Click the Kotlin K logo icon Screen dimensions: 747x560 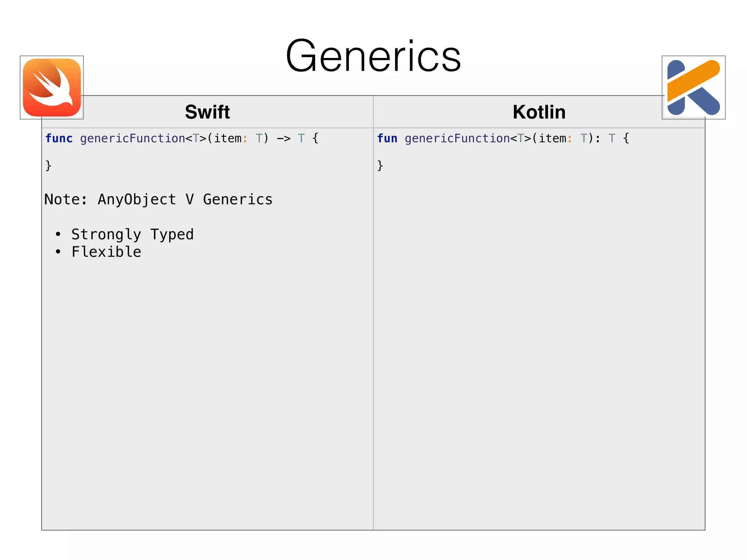pyautogui.click(x=693, y=87)
